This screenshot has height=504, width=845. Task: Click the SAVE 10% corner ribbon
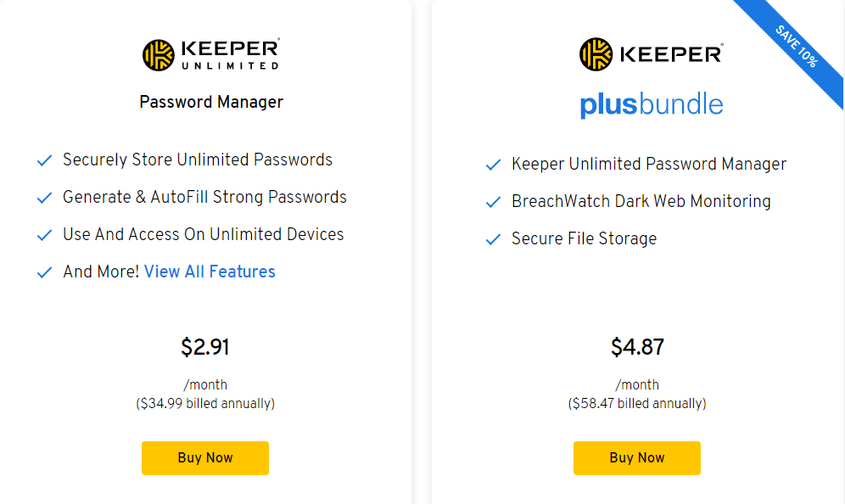tap(797, 46)
